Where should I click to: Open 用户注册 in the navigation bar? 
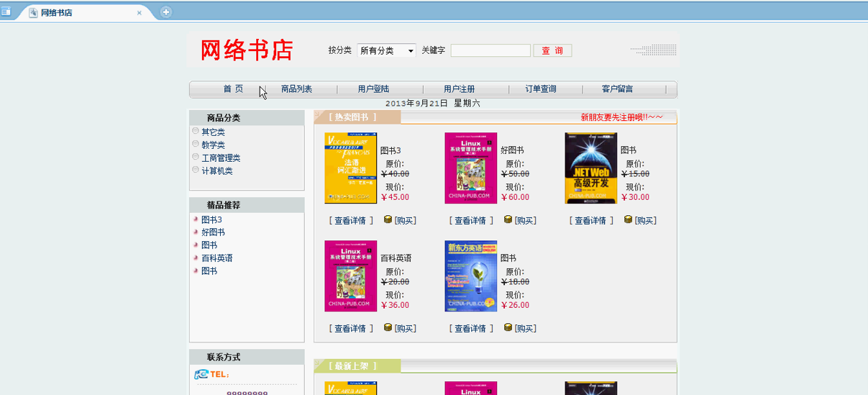click(x=459, y=89)
